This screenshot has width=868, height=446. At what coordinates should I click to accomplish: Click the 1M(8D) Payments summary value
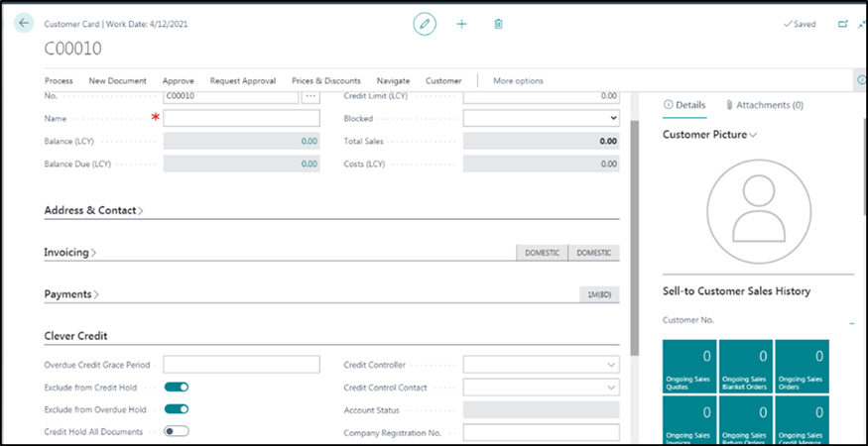click(599, 294)
